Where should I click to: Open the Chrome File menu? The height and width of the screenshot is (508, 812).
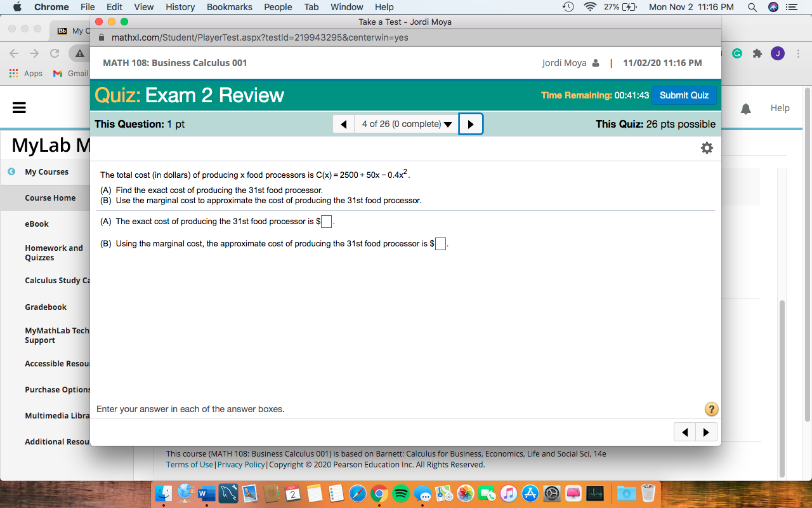coord(88,7)
